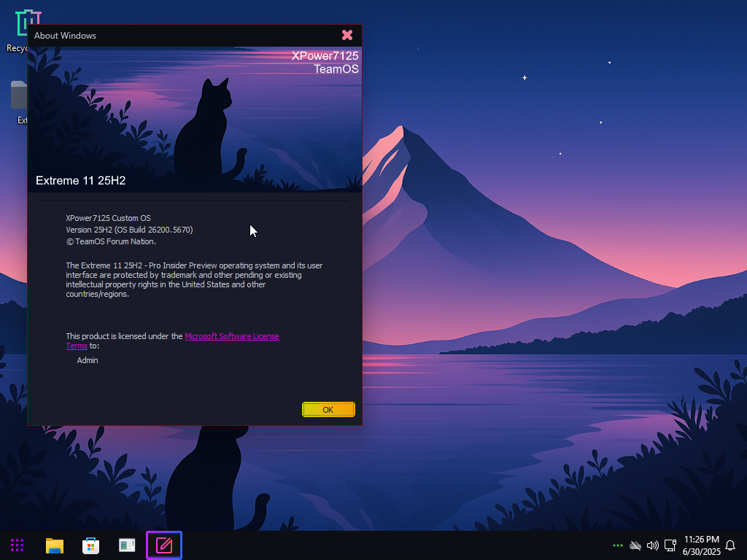Click the "Extreme 11 25H2" banner text
The height and width of the screenshot is (560, 747).
point(80,181)
